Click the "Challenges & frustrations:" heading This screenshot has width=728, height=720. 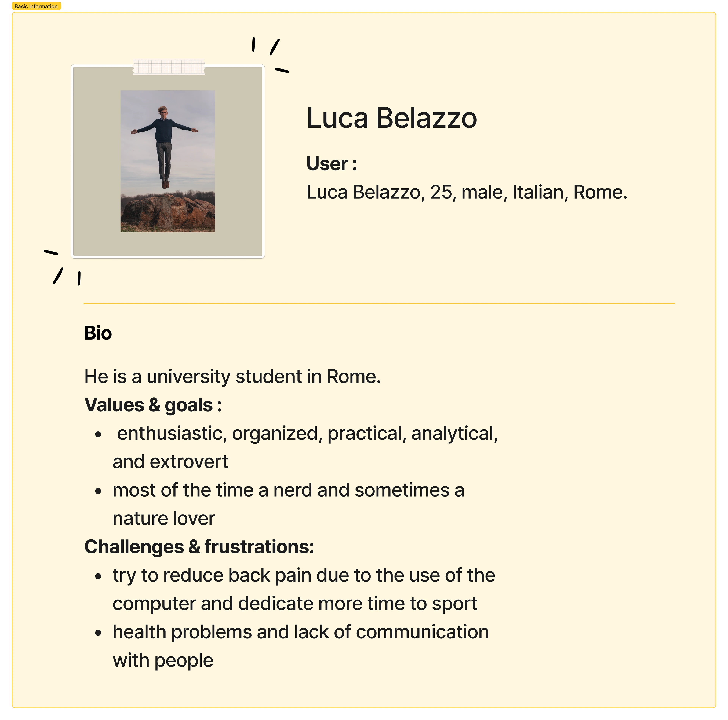click(199, 547)
